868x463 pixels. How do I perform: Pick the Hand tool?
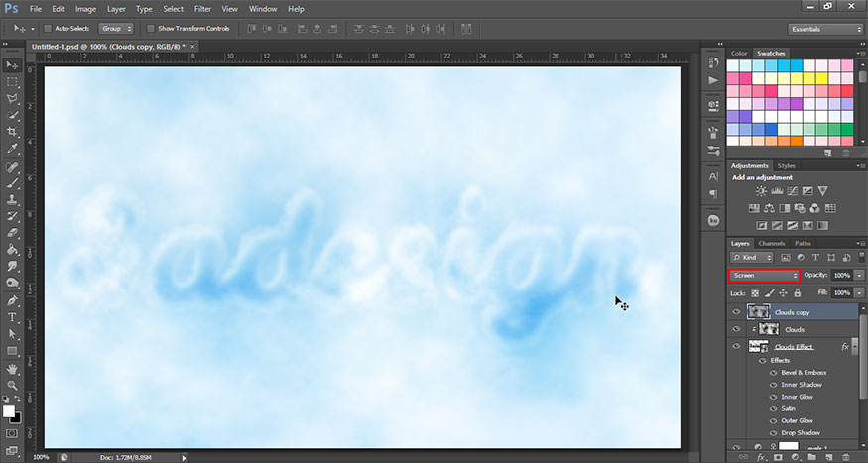point(13,368)
